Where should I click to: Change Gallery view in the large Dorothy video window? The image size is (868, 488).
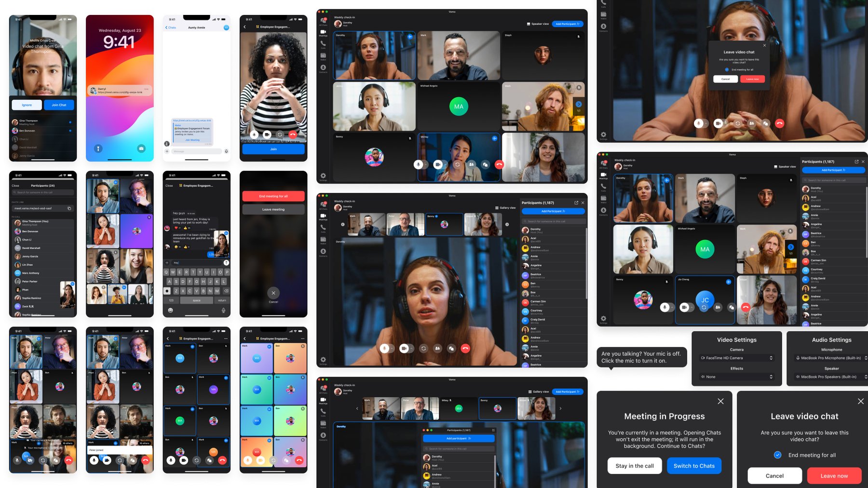click(505, 208)
